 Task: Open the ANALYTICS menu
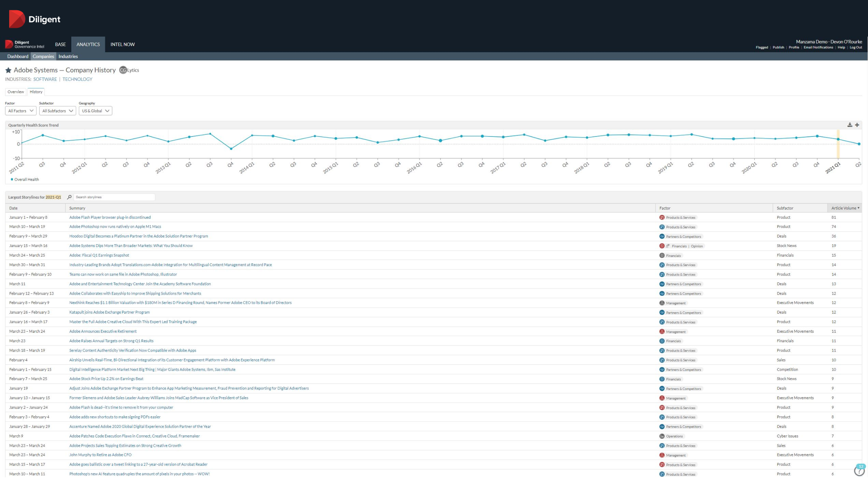click(88, 44)
